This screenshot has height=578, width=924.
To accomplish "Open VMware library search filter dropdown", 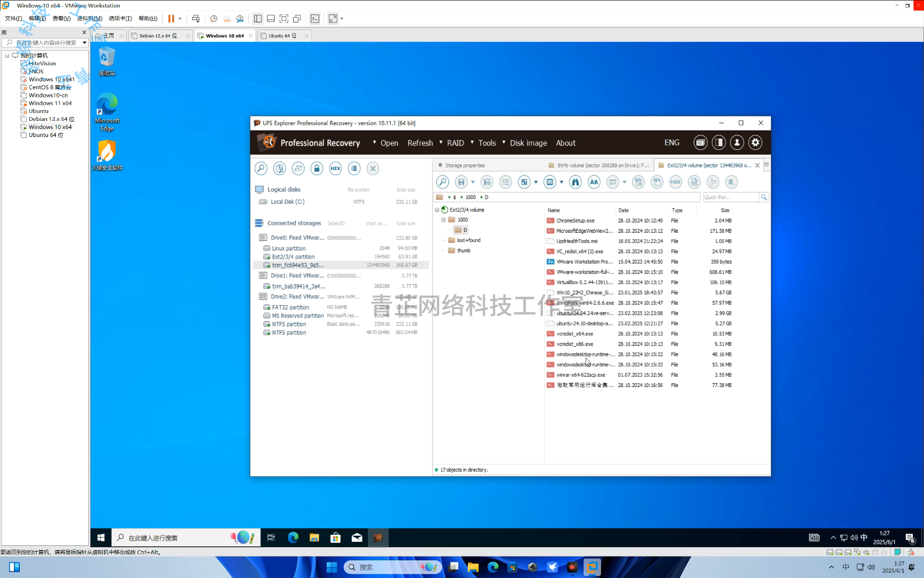I will coord(84,43).
